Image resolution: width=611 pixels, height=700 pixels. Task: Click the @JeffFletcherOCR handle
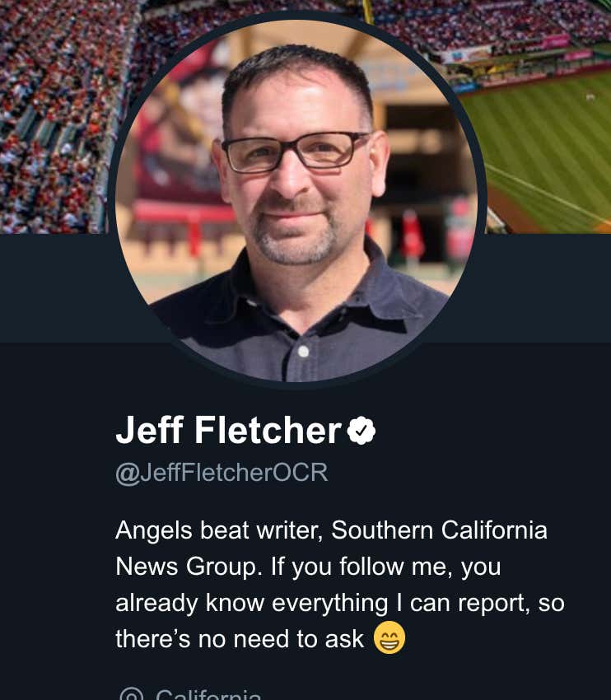pos(222,473)
